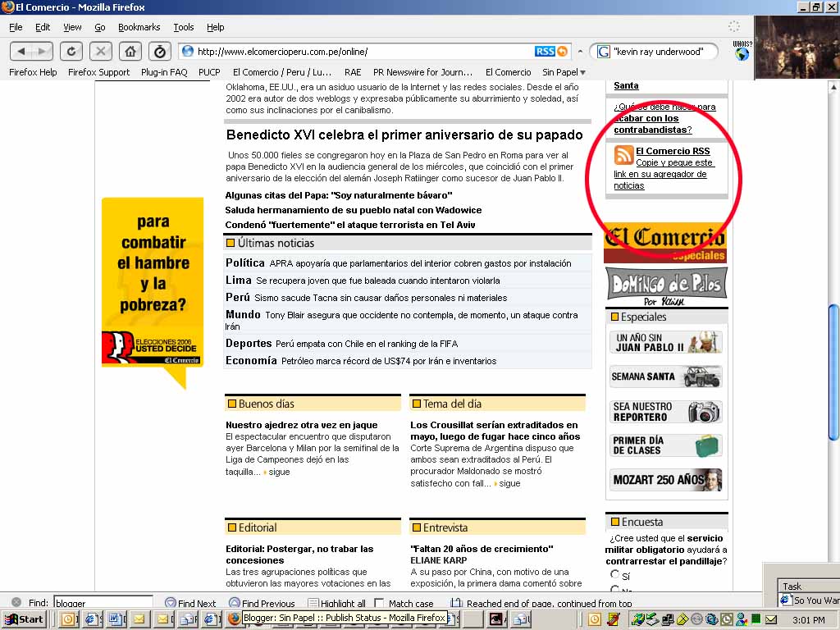Open the RAE bookmark
The width and height of the screenshot is (840, 630).
(353, 72)
